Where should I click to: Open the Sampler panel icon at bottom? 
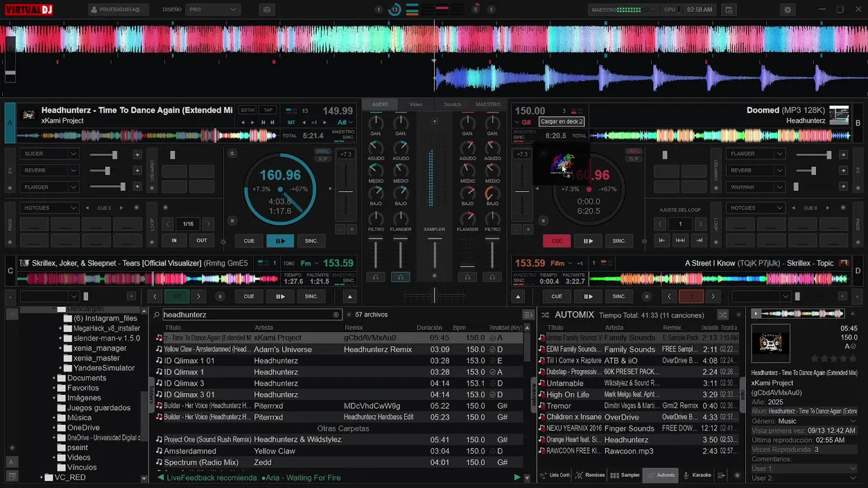point(625,475)
